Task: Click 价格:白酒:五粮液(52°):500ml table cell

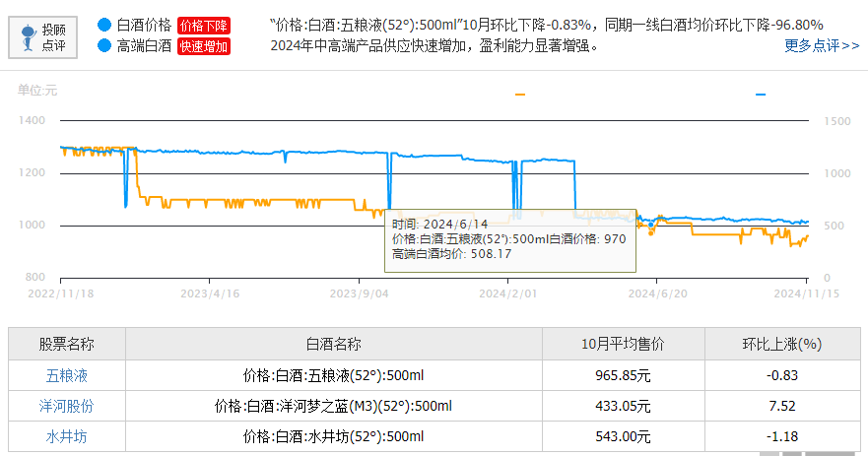Action: click(x=334, y=376)
